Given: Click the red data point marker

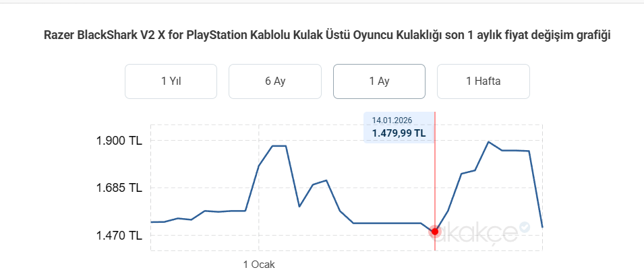Looking at the screenshot, I should coord(435,232).
